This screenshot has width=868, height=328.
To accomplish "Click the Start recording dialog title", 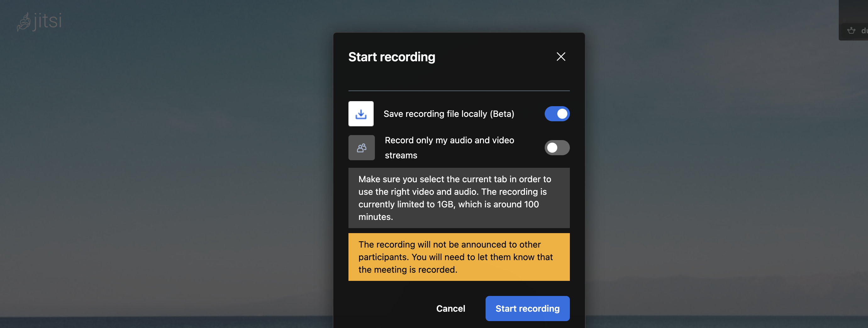I will point(392,57).
